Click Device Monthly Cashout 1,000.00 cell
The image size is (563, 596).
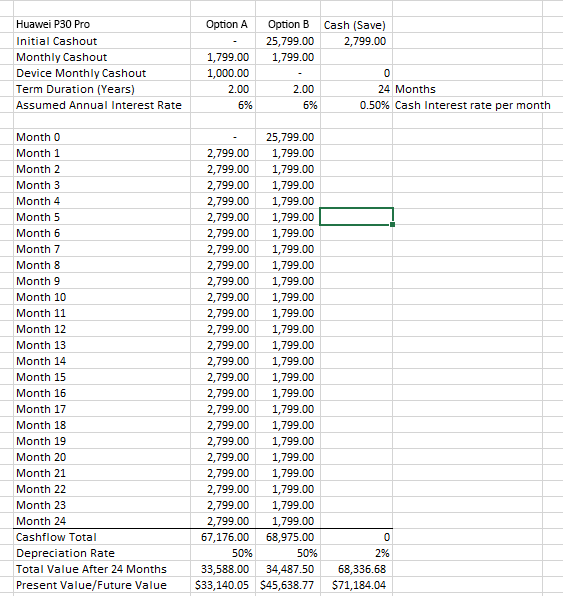point(223,73)
